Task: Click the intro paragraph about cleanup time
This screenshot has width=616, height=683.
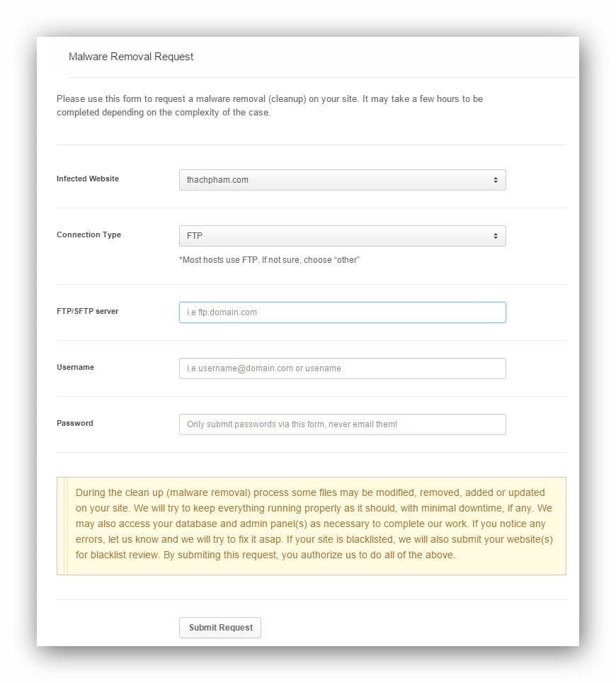Action: 270,106
